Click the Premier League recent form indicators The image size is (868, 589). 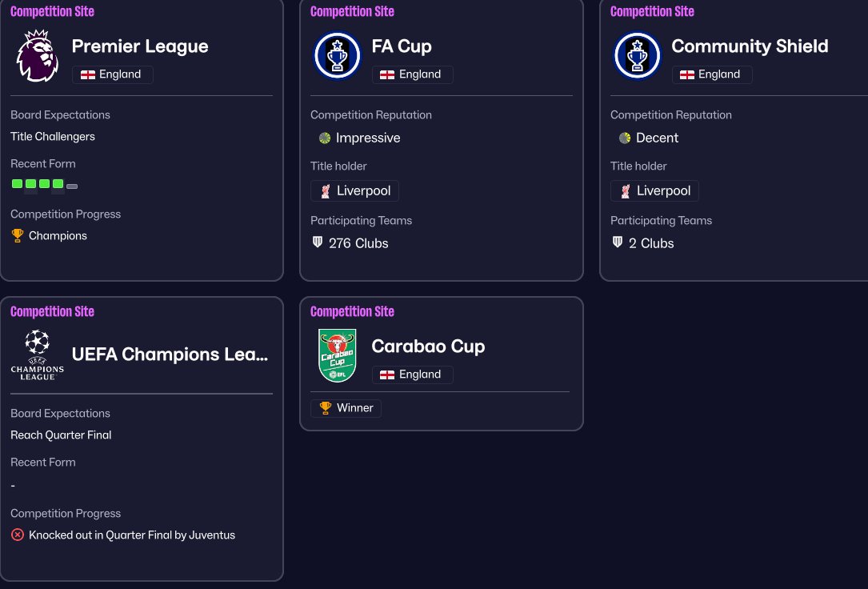click(45, 185)
